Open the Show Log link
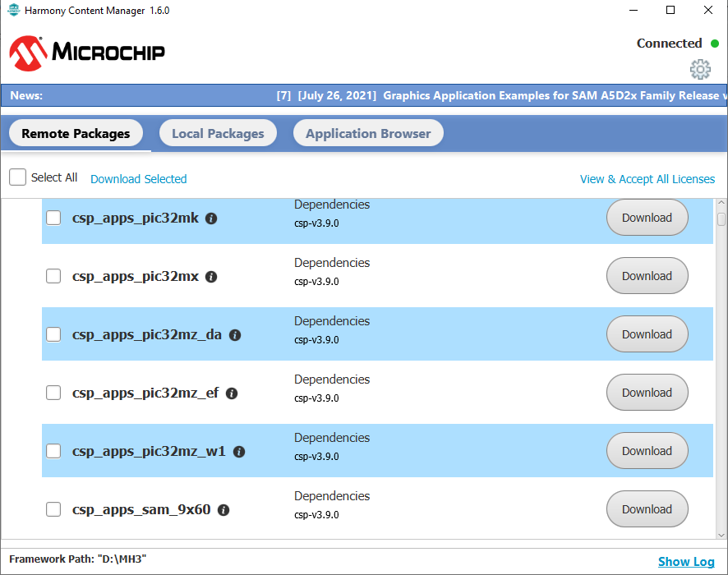Viewport: 728px width, 575px height. point(686,562)
